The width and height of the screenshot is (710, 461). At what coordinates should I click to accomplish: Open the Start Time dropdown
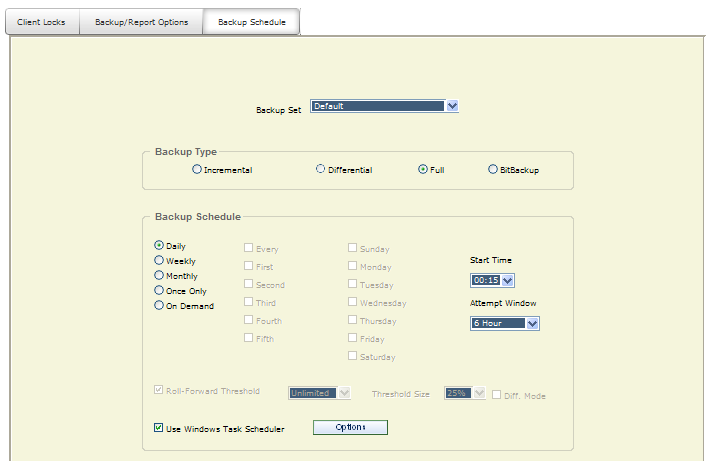[x=492, y=280]
